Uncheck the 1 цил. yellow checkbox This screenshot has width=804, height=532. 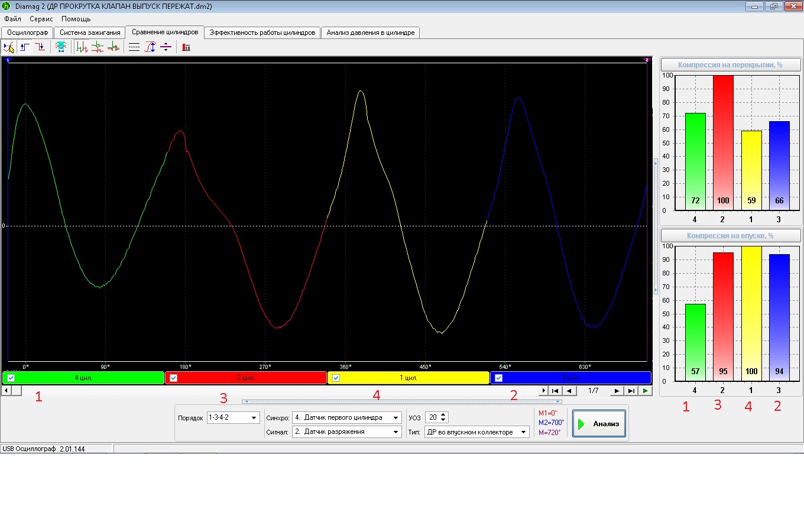coord(336,378)
